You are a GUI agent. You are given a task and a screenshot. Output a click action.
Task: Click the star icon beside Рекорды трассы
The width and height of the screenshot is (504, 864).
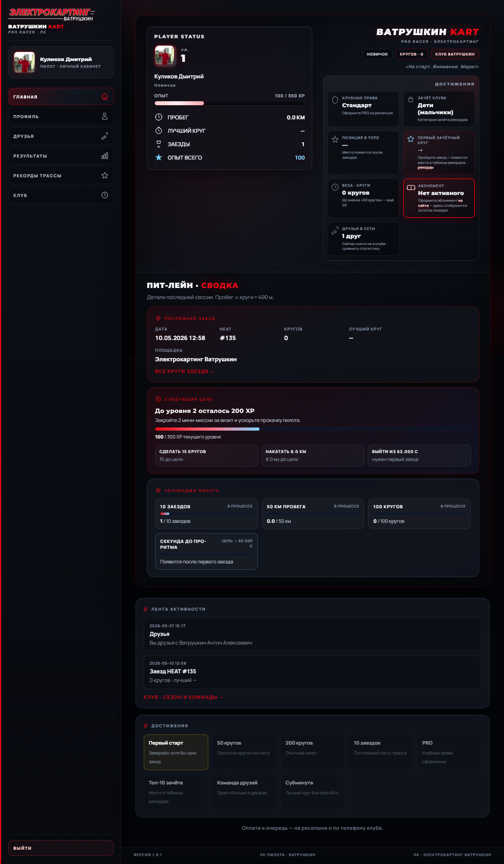[x=105, y=175]
